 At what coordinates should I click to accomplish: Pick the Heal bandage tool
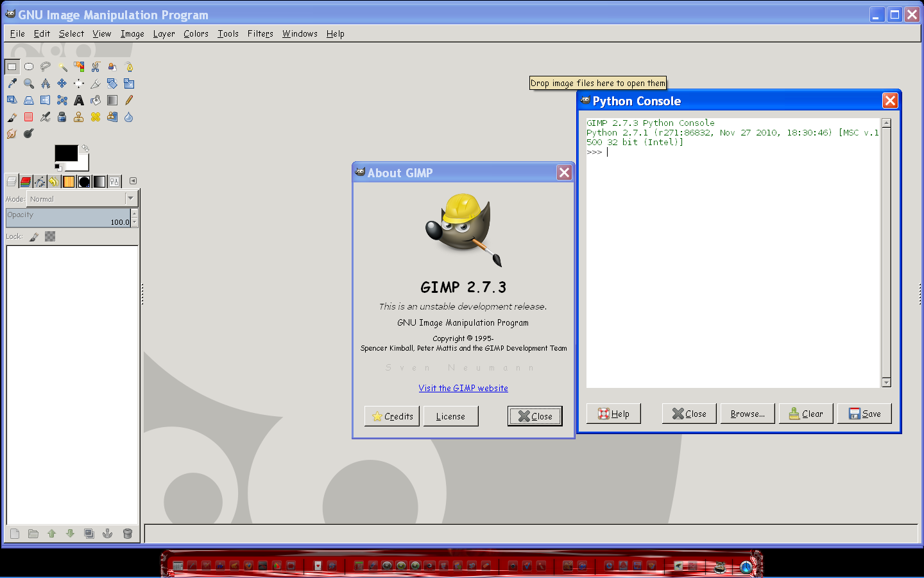point(96,117)
